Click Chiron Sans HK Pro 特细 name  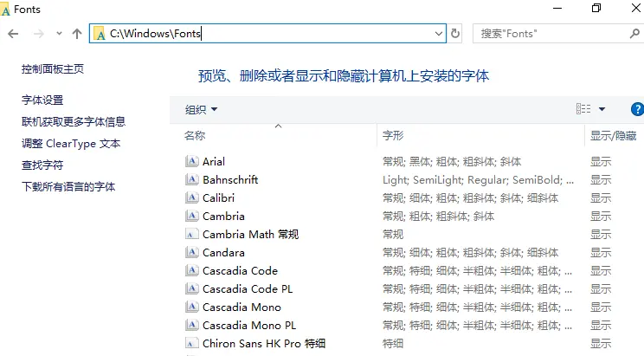264,343
